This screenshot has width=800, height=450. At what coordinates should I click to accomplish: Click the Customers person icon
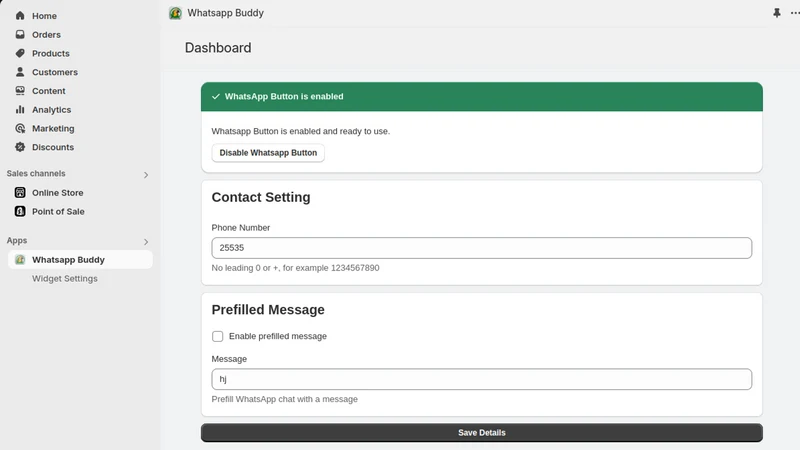(20, 72)
